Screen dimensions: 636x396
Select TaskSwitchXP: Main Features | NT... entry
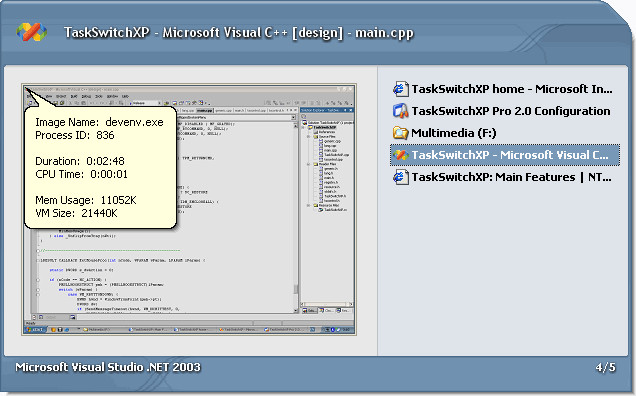point(505,177)
